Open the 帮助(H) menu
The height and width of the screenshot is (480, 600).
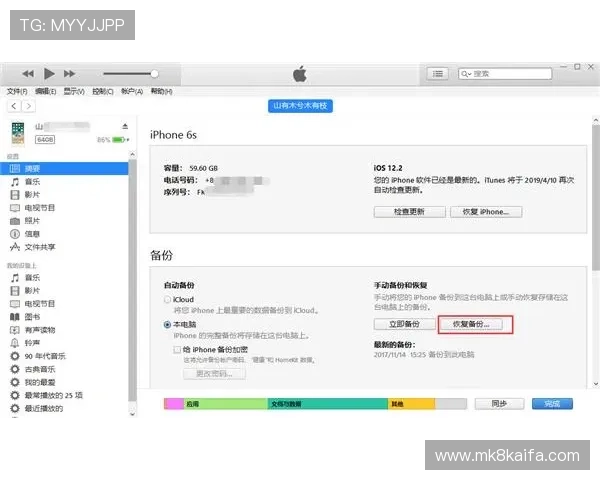(x=161, y=91)
